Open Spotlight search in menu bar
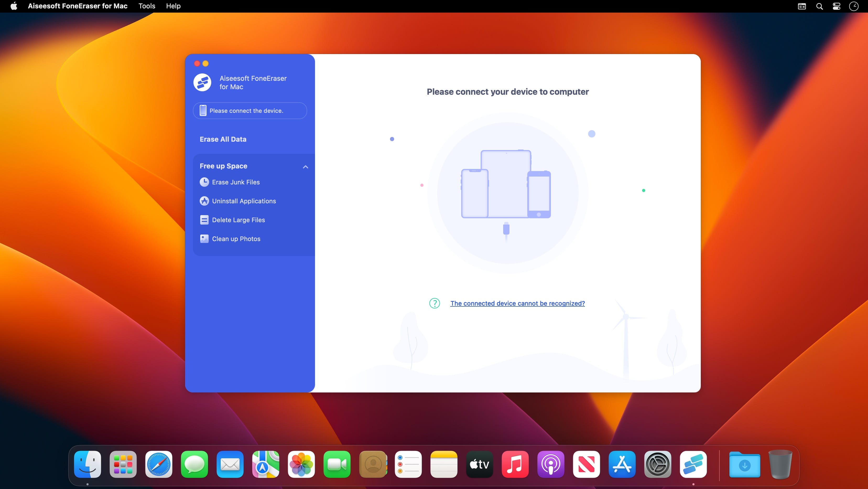 point(820,6)
